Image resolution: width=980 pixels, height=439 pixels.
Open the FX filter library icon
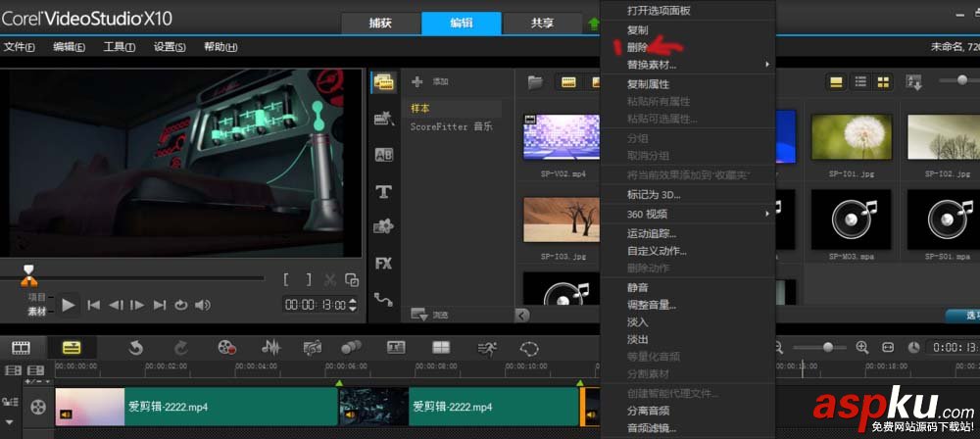[x=384, y=264]
